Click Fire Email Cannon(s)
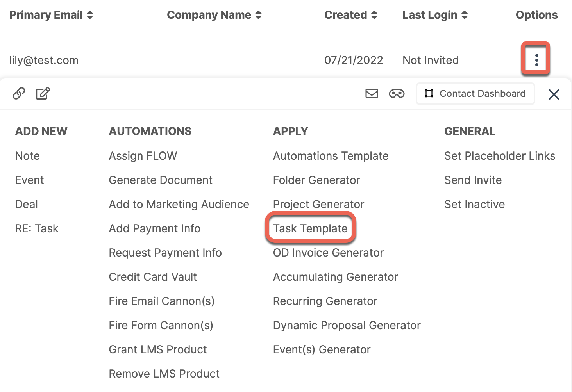The width and height of the screenshot is (572, 392). coord(162,301)
